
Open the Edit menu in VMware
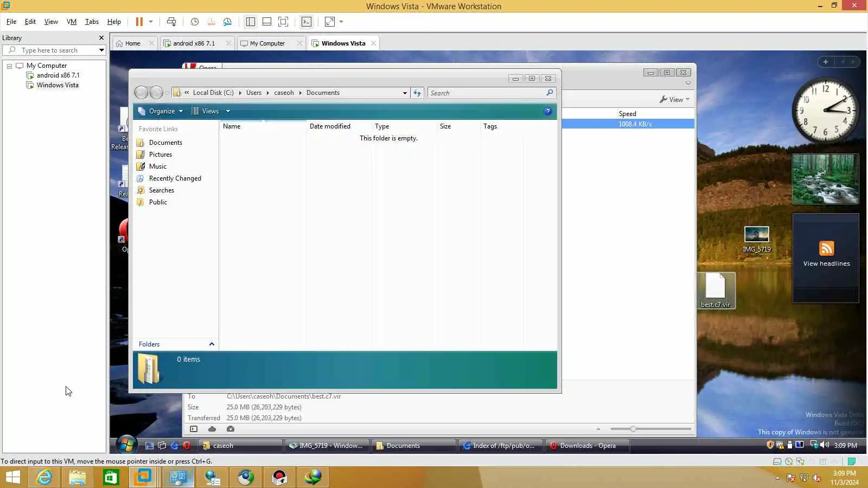[x=30, y=22]
